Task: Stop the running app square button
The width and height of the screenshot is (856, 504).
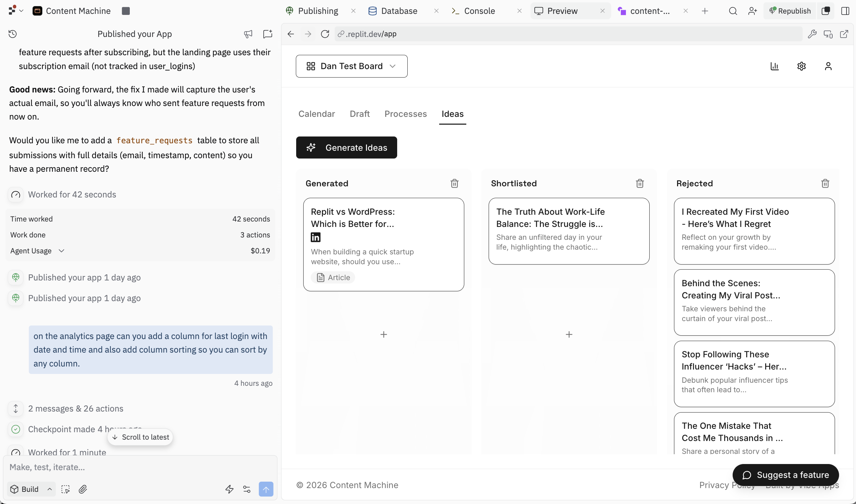Action: click(x=126, y=11)
